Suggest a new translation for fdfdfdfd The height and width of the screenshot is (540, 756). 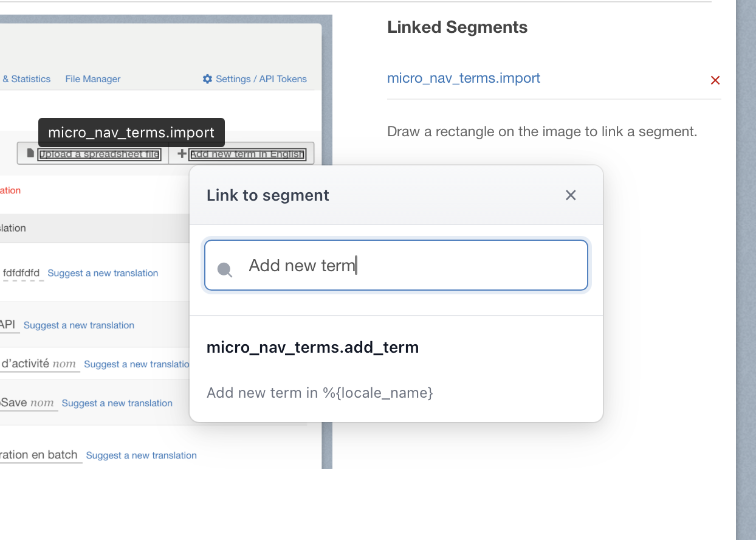coord(103,274)
